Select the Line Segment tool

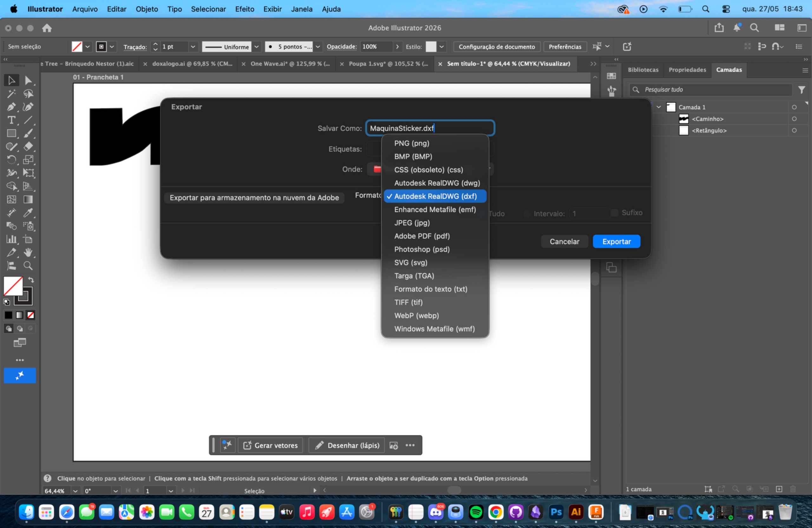pos(28,120)
